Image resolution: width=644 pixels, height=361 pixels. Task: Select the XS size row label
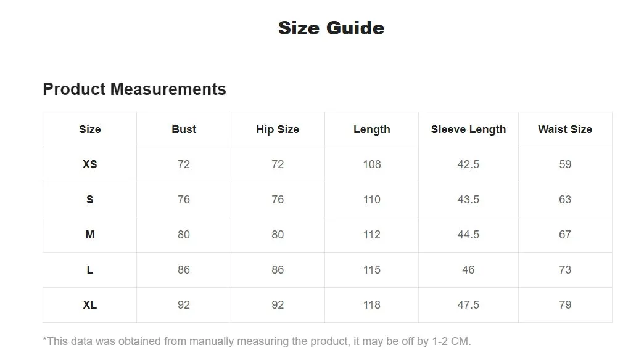89,164
